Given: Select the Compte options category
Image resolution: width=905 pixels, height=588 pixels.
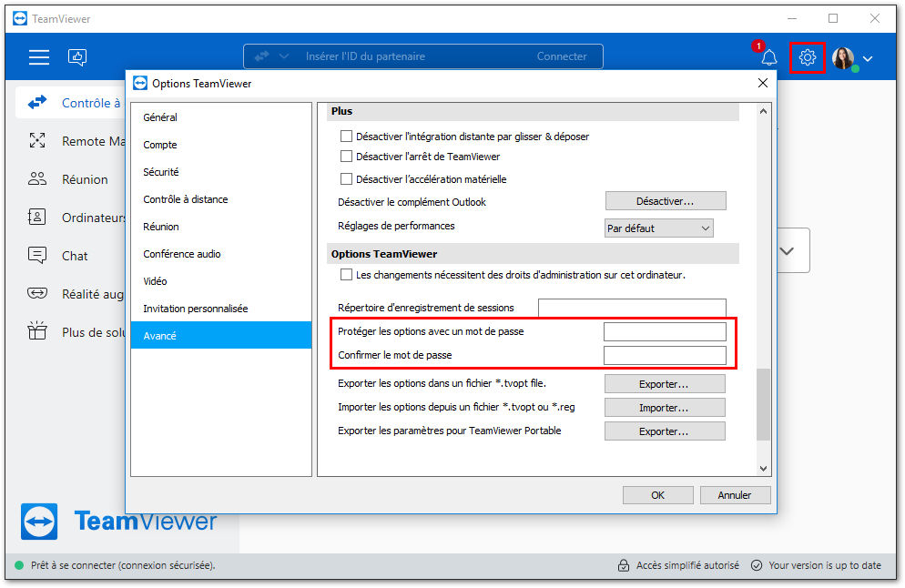Looking at the screenshot, I should (x=221, y=145).
